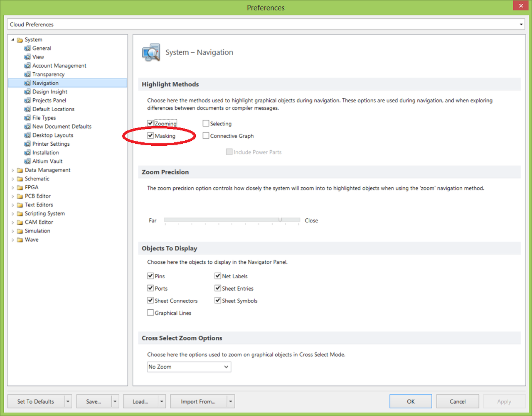Viewport: 532px width, 416px height.
Task: Cancel the Preferences dialog
Action: coord(458,401)
